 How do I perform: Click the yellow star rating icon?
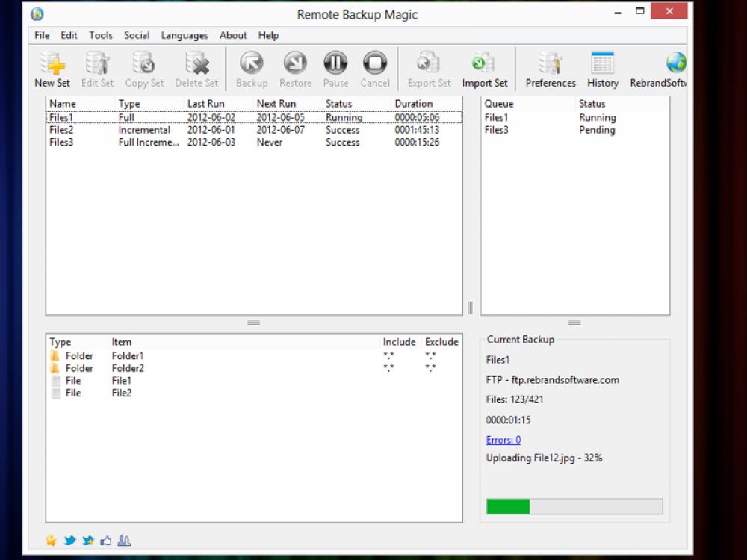tap(50, 540)
